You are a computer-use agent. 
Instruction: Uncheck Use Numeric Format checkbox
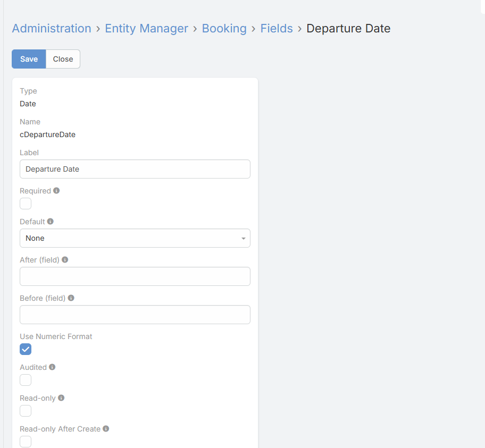(26, 349)
